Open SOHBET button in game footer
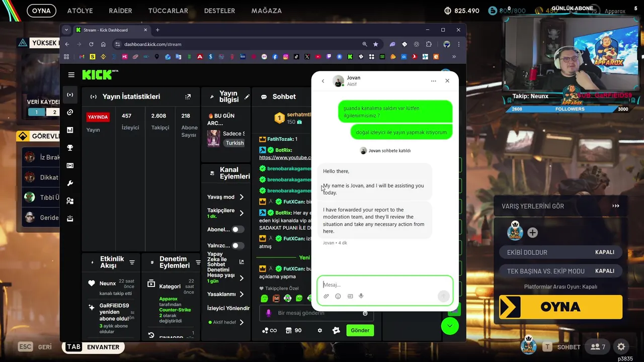Screen dimensions: 644x362 pyautogui.click(x=561, y=347)
